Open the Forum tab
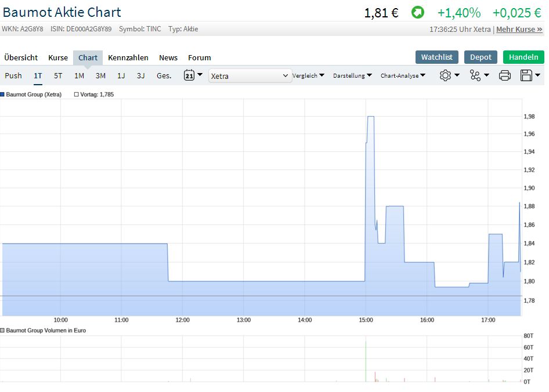This screenshot has width=549, height=392. pos(200,58)
